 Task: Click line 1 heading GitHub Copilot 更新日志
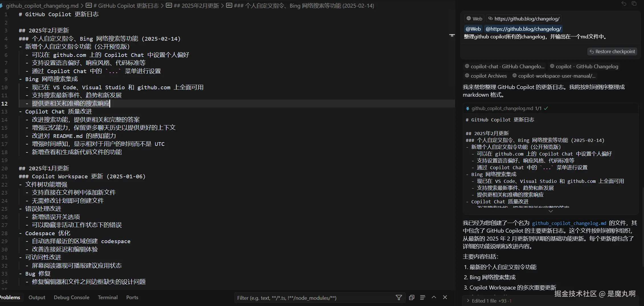coord(58,14)
